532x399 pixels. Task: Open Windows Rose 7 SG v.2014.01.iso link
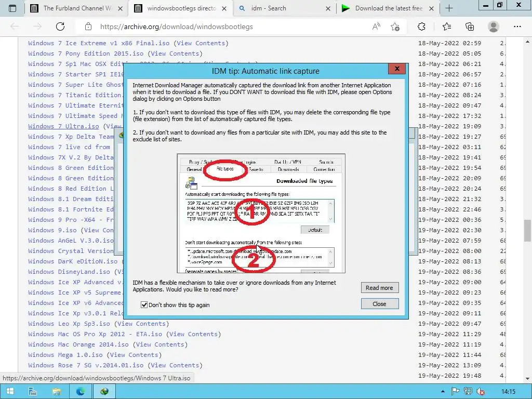click(86, 365)
